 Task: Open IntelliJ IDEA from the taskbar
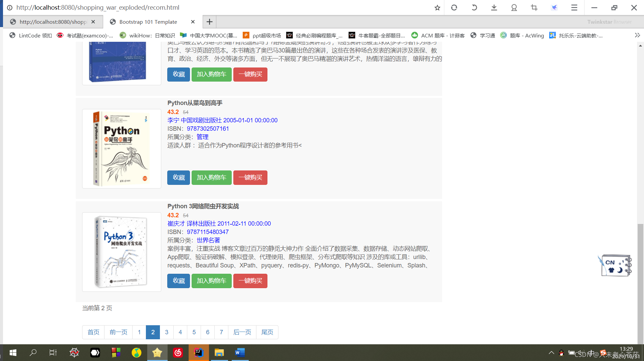pyautogui.click(x=199, y=353)
